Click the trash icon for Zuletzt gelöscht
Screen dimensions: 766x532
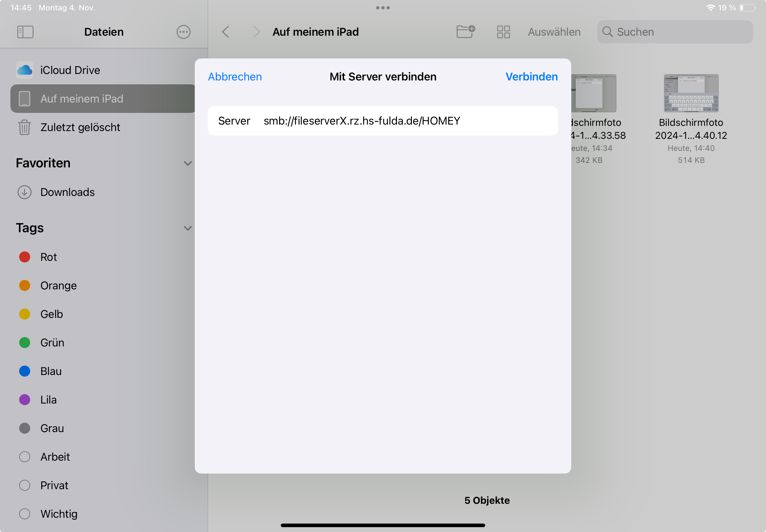pos(24,127)
